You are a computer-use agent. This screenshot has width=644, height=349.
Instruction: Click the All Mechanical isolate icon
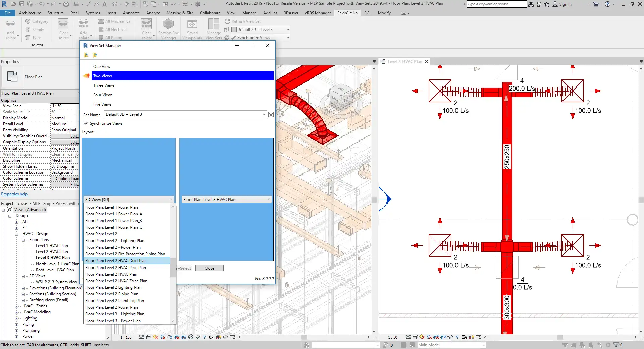pyautogui.click(x=101, y=21)
